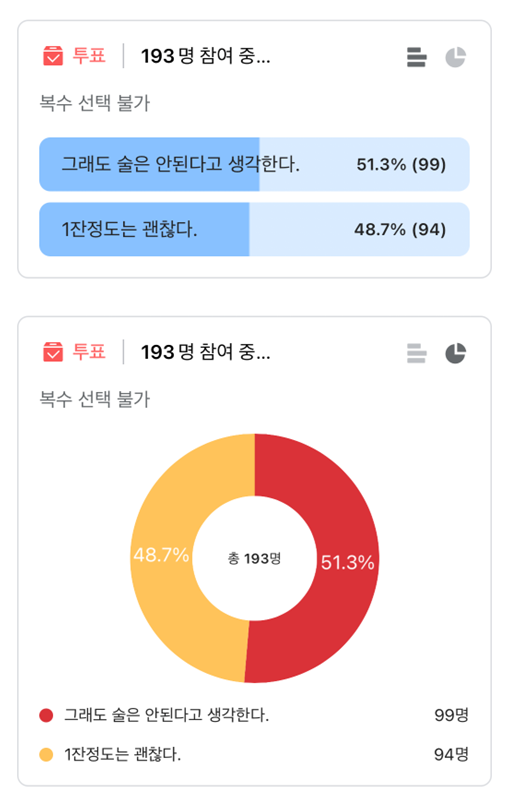508x805 pixels.
Task: Click '투표' label in bottom poll header
Action: 89,352
